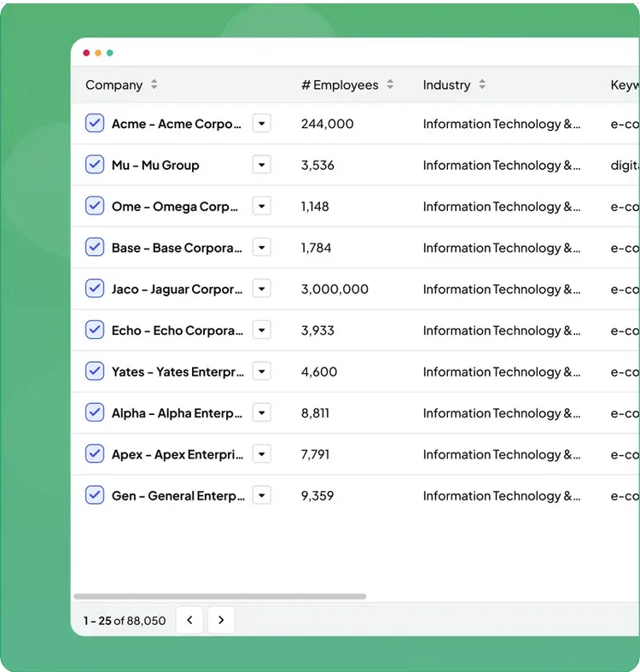Select company name Apex – Apex Enterpri…
This screenshot has width=640, height=672.
[x=177, y=454]
